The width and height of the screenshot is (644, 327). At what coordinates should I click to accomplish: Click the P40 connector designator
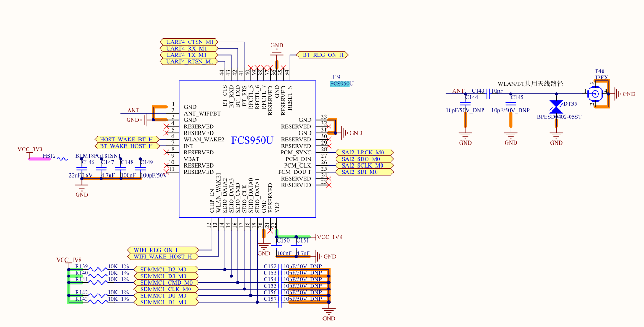pos(600,71)
